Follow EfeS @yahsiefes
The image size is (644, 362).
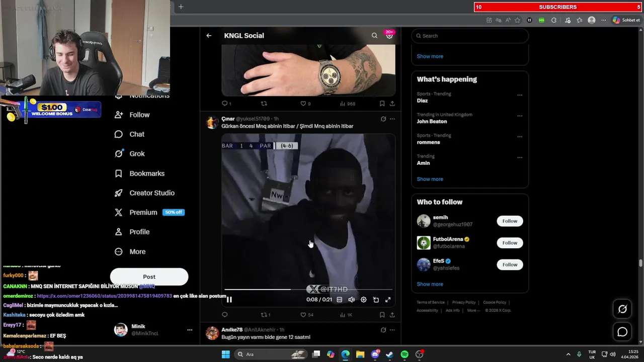point(510,264)
